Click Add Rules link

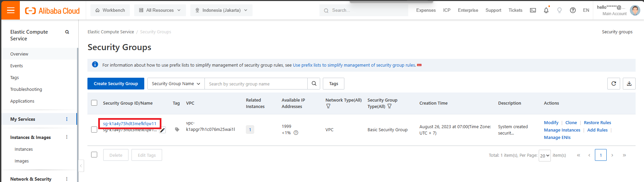coord(597,130)
